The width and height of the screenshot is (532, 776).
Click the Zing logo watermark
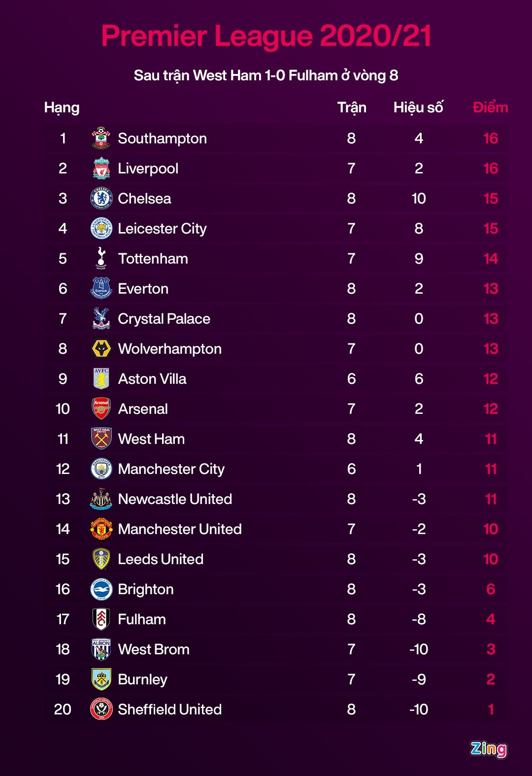[488, 749]
